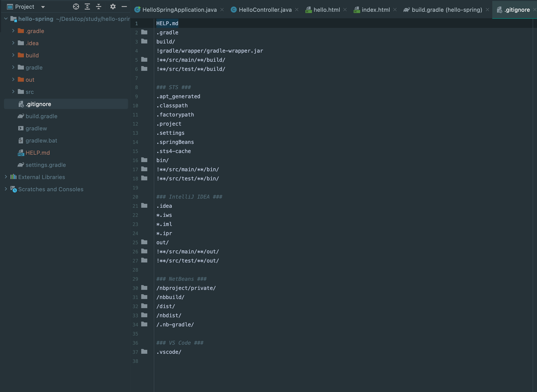Click the Collapse All icon in Project toolbar
This screenshot has height=392, width=537.
99,7
